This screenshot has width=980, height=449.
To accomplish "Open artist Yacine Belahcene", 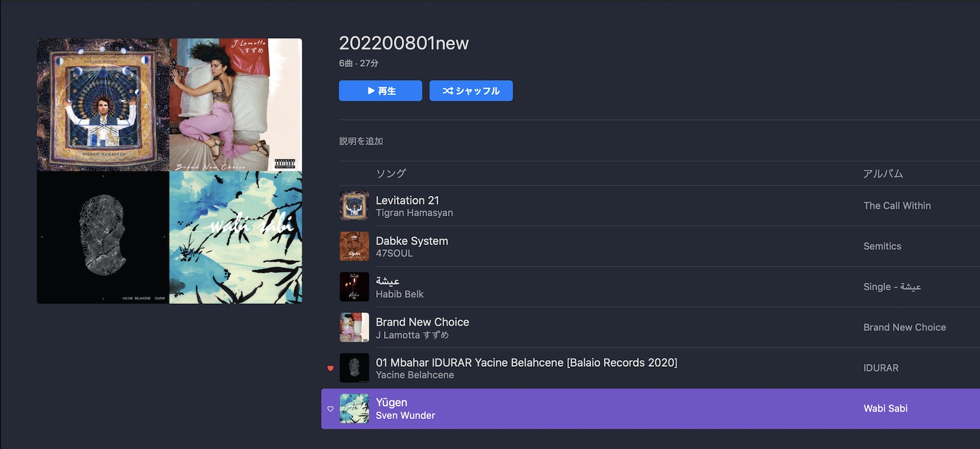I will coord(415,375).
